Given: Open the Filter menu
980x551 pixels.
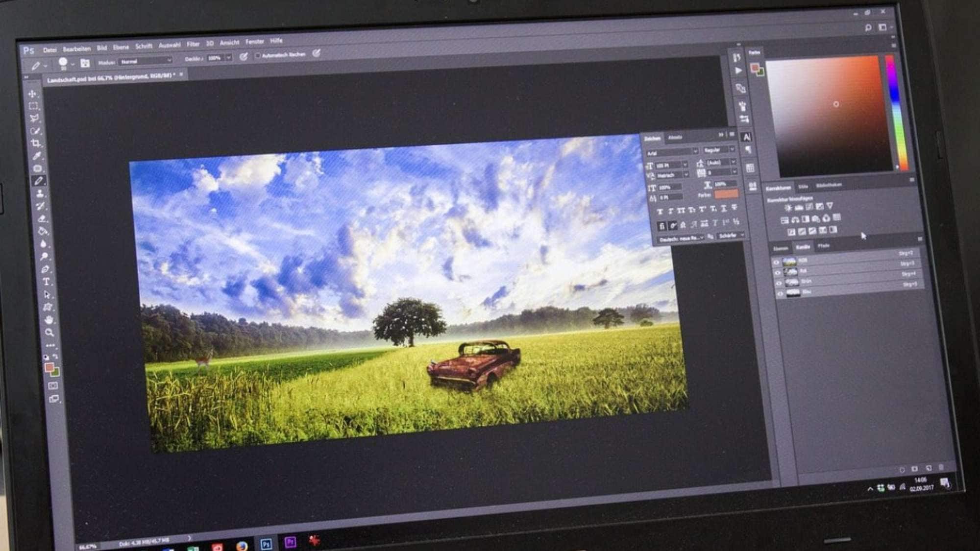Looking at the screenshot, I should coord(193,44).
